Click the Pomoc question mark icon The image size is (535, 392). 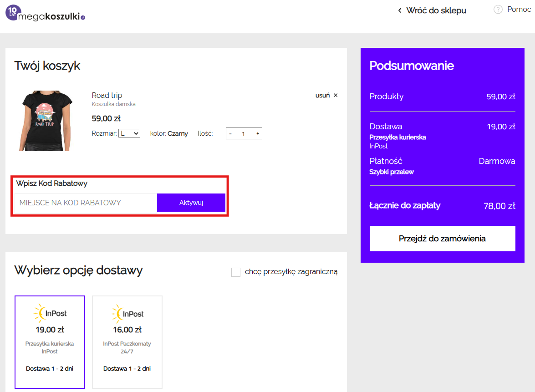pyautogui.click(x=498, y=10)
